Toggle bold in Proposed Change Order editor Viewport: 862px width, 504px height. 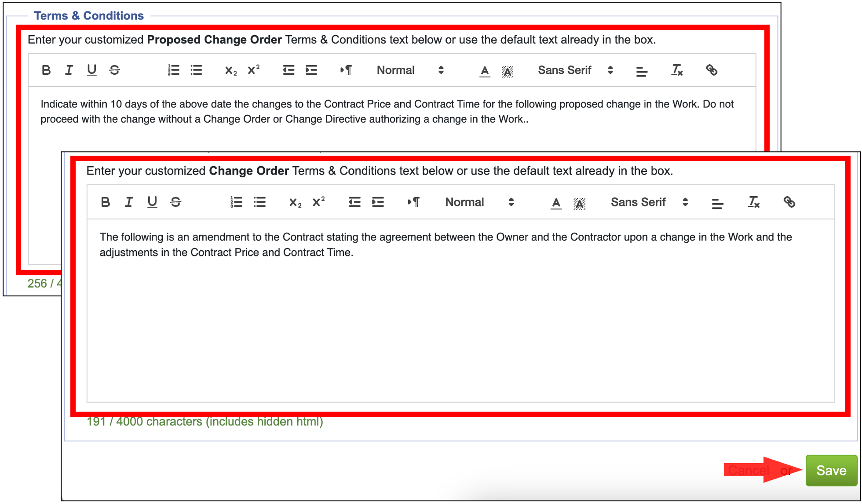tap(46, 70)
